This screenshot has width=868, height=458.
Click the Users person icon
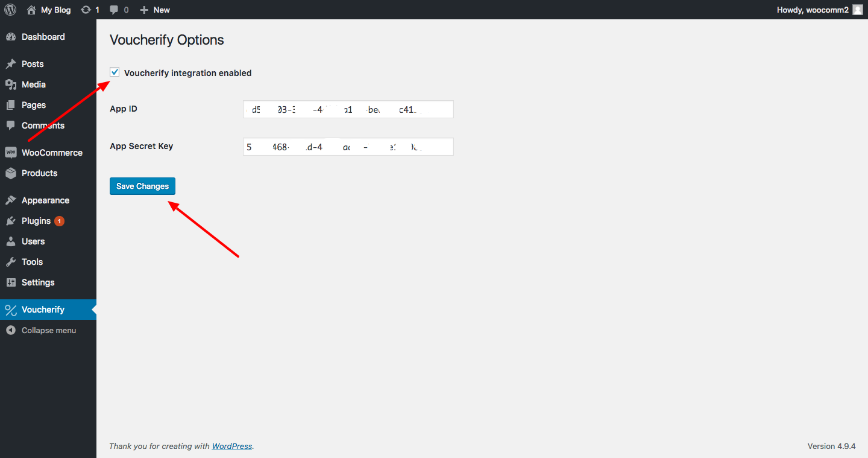pyautogui.click(x=11, y=241)
